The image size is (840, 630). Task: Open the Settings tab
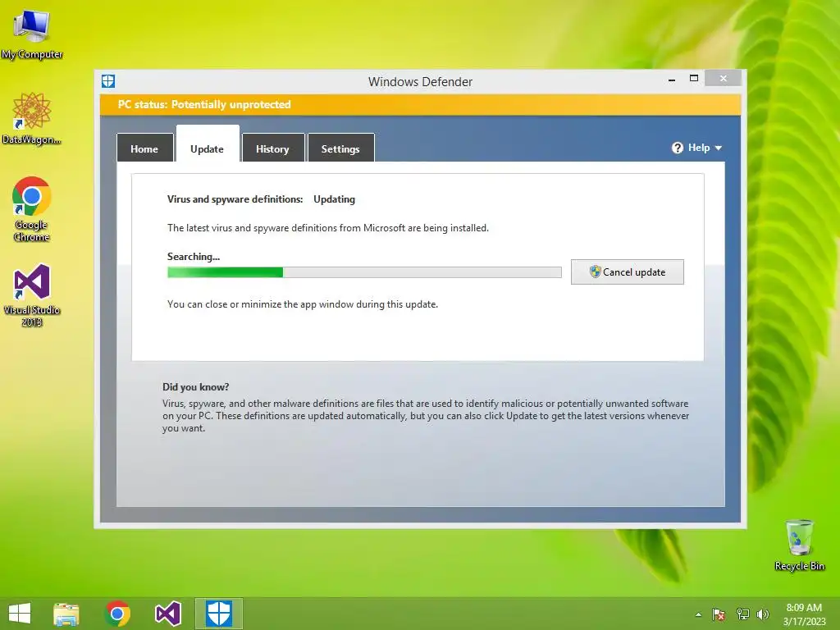340,148
